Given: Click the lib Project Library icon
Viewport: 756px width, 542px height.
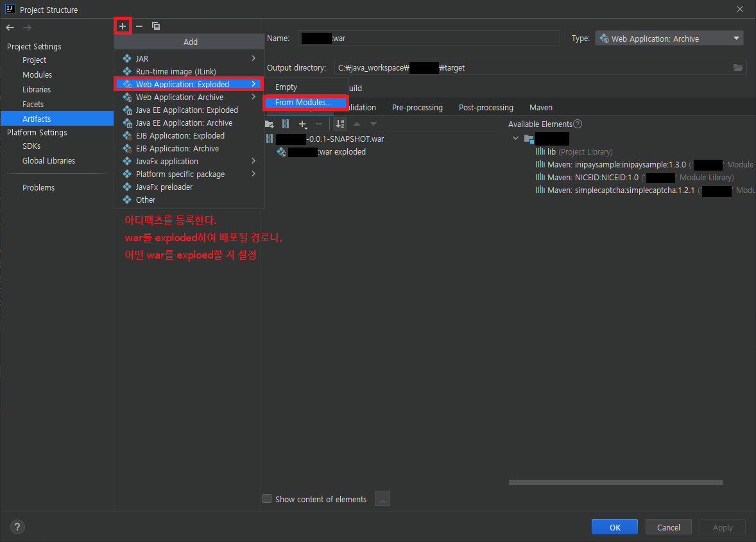Looking at the screenshot, I should click(540, 151).
